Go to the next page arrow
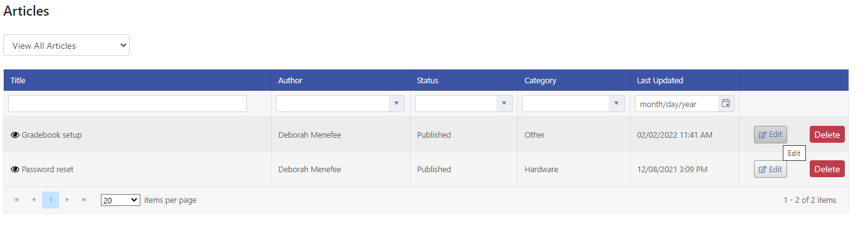This screenshot has width=868, height=231. coord(67,200)
